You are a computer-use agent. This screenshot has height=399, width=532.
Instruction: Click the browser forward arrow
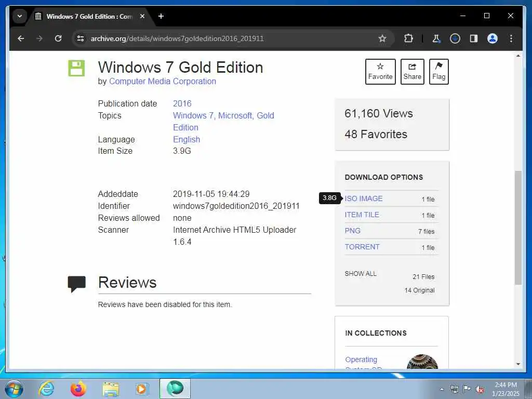pyautogui.click(x=39, y=38)
